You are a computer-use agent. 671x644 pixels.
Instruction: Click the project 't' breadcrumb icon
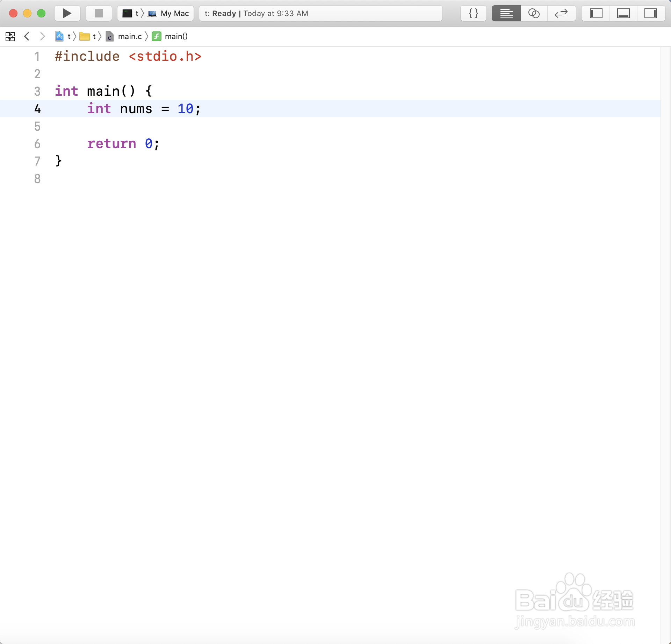click(60, 36)
